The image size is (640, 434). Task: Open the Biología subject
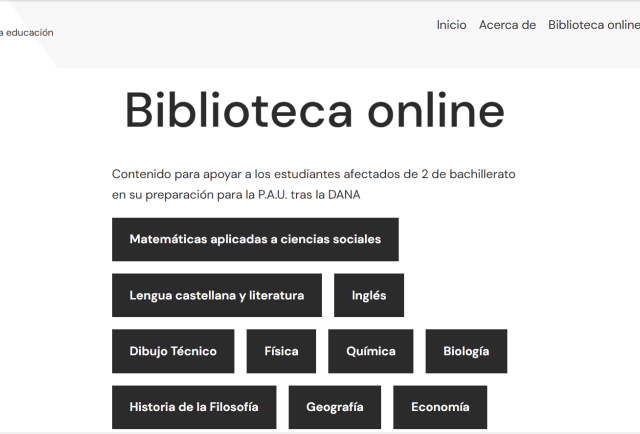[x=466, y=351]
